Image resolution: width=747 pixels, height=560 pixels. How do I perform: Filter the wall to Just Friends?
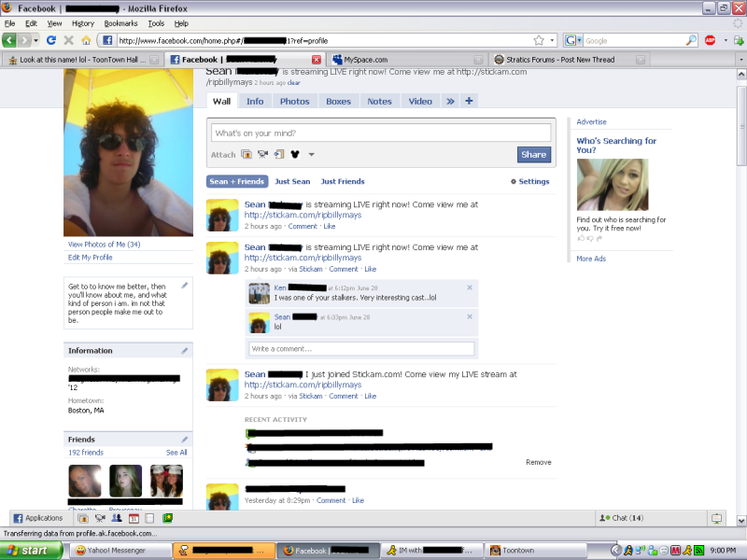pyautogui.click(x=343, y=181)
